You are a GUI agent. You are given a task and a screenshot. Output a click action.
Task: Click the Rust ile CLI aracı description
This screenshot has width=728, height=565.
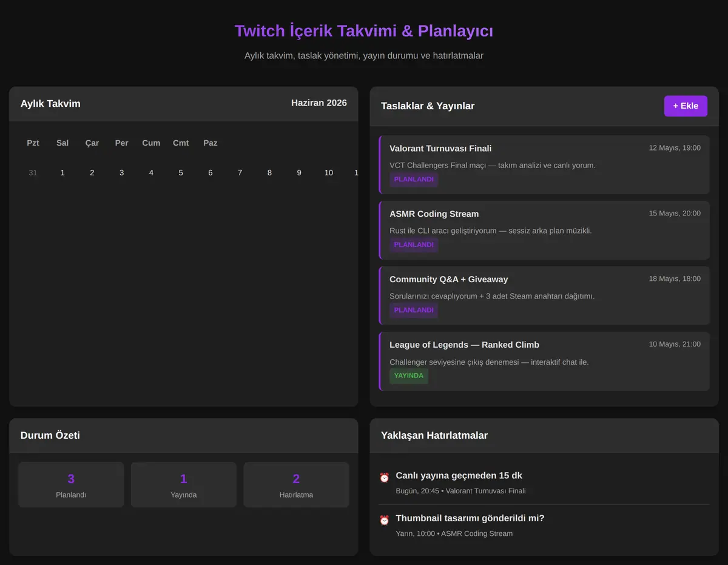tap(491, 231)
